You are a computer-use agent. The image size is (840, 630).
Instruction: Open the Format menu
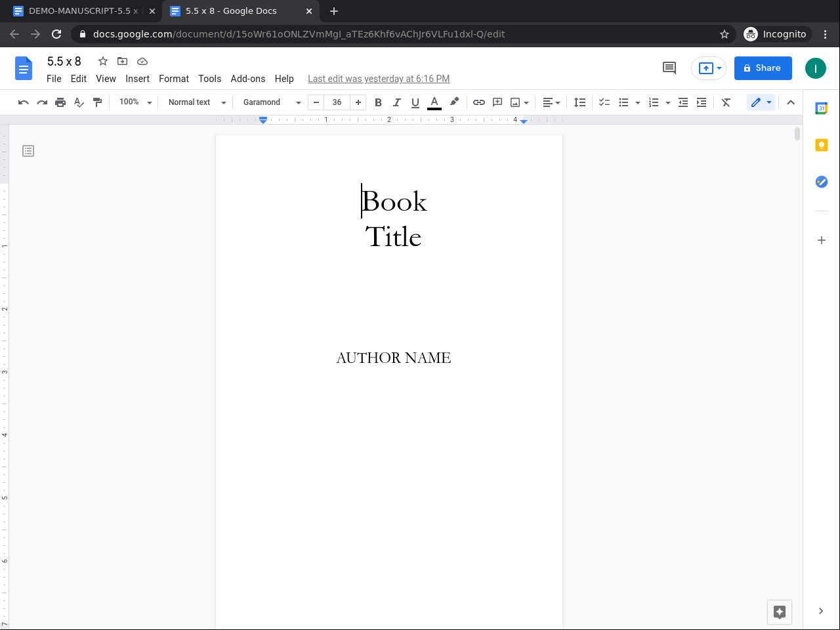pos(173,79)
